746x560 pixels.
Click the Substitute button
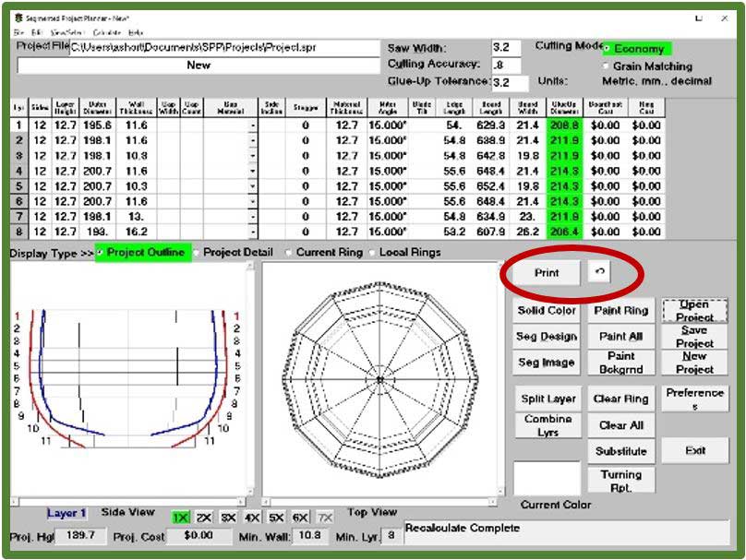click(620, 452)
